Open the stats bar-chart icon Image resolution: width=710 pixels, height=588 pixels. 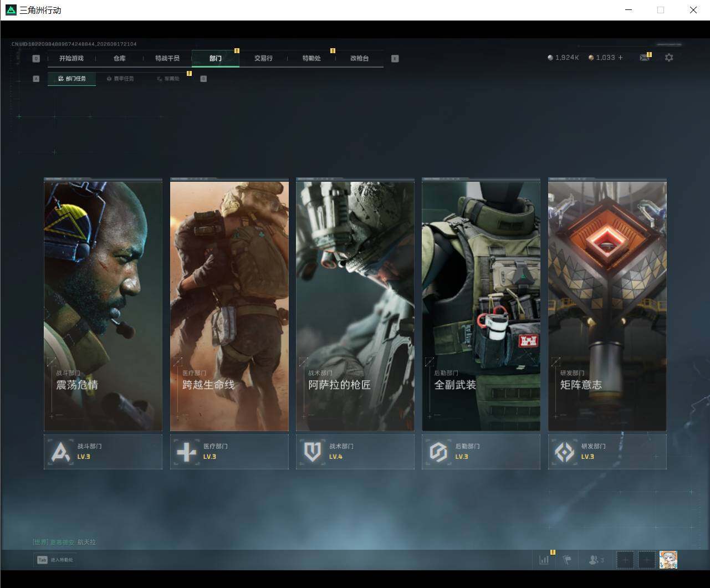click(544, 560)
